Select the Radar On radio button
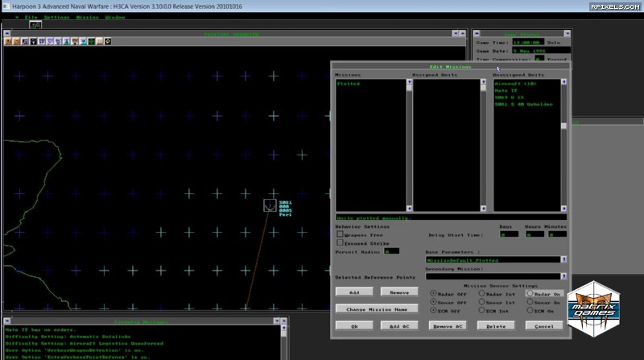 pos(530,294)
